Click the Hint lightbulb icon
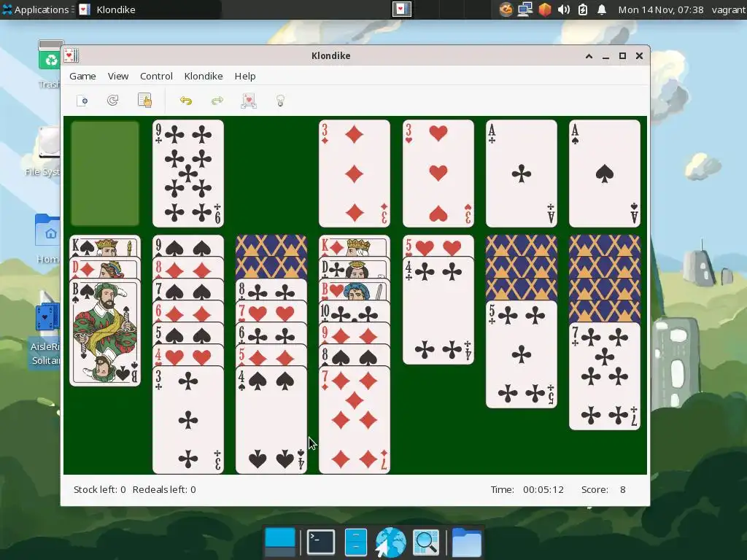The width and height of the screenshot is (747, 560). pyautogui.click(x=280, y=101)
